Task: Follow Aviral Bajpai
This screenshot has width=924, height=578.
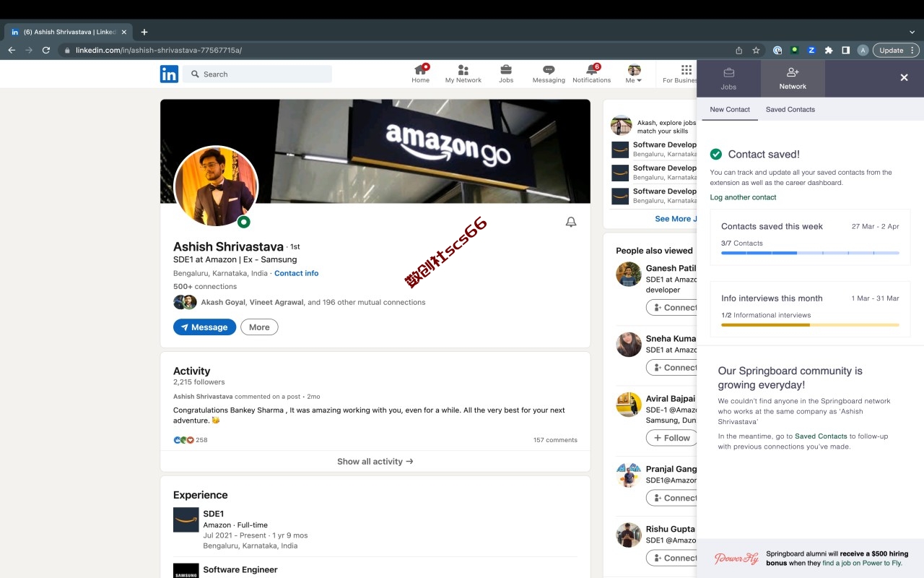Action: pos(672,438)
